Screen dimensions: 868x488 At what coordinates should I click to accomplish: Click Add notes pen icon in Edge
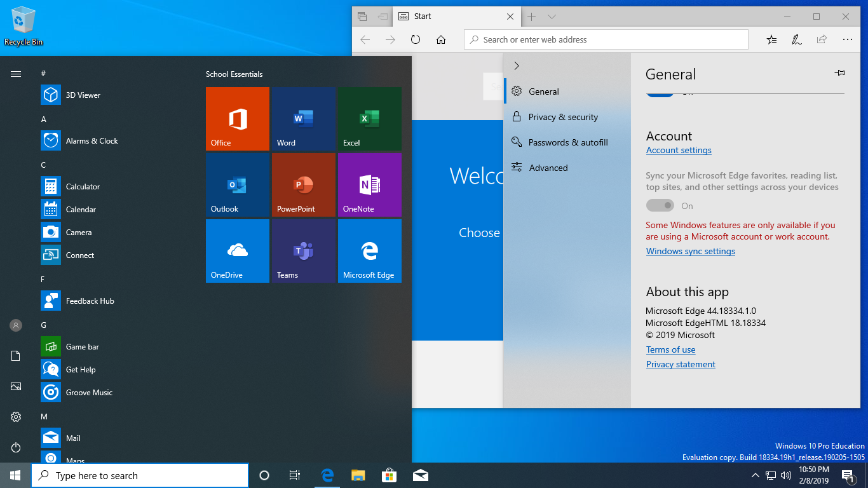(797, 39)
